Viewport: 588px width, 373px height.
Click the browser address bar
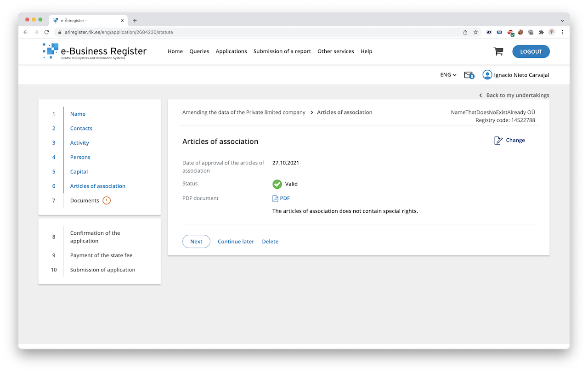[257, 32]
